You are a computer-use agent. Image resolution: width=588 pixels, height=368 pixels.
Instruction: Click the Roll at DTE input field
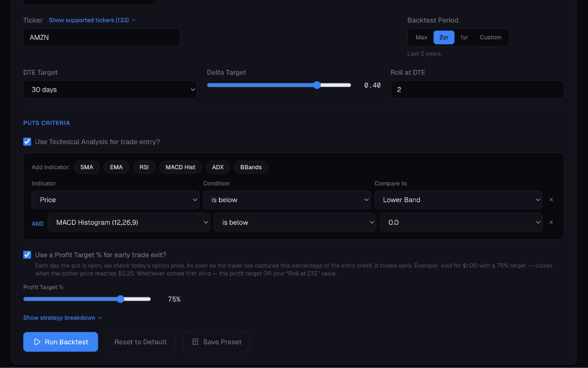[x=477, y=90]
